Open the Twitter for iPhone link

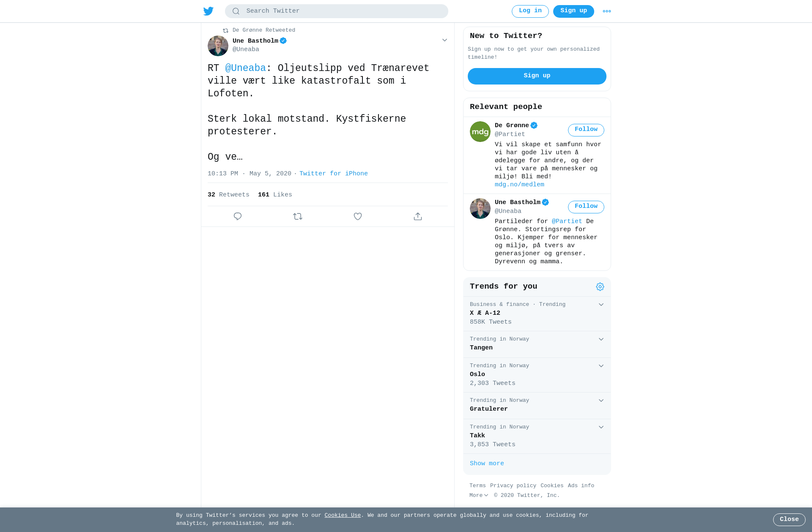[x=334, y=174]
